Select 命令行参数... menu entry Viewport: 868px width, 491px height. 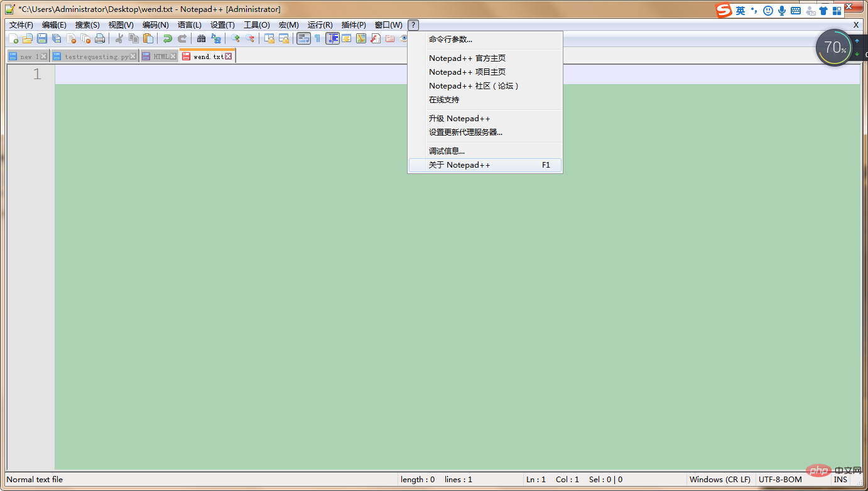pyautogui.click(x=485, y=40)
